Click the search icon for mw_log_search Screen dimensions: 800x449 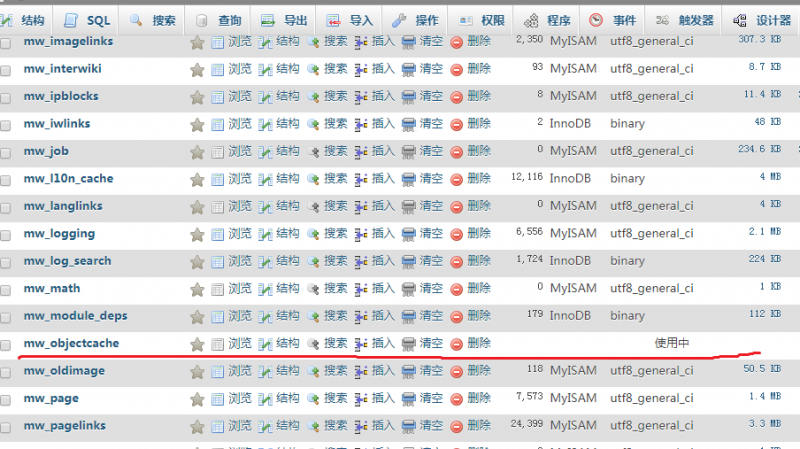coord(313,262)
